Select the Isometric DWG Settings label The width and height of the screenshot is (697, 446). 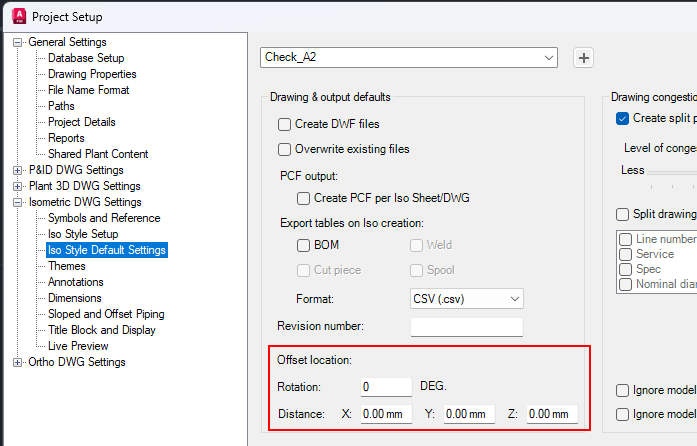point(85,202)
